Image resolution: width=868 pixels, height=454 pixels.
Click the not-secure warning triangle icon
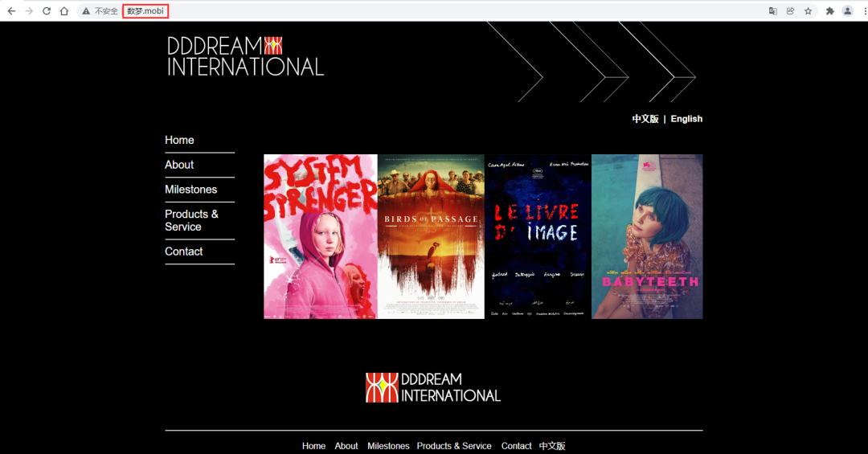(x=86, y=11)
